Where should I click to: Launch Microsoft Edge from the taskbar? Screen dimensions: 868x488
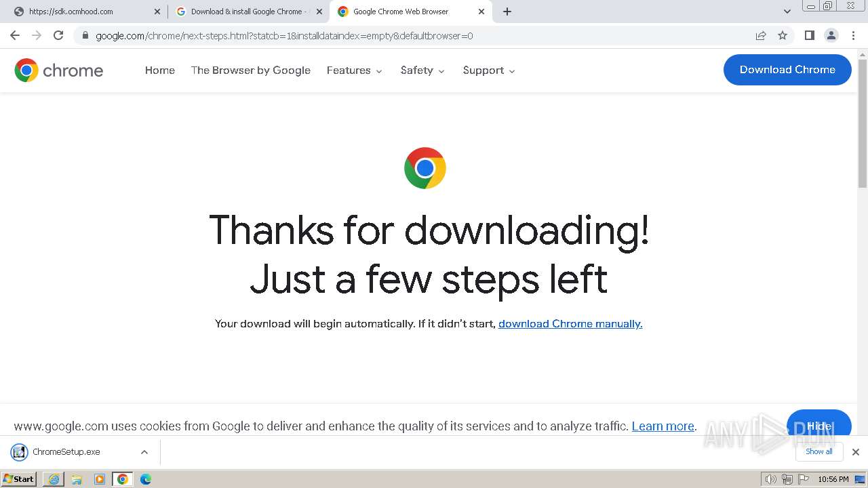coord(146,479)
